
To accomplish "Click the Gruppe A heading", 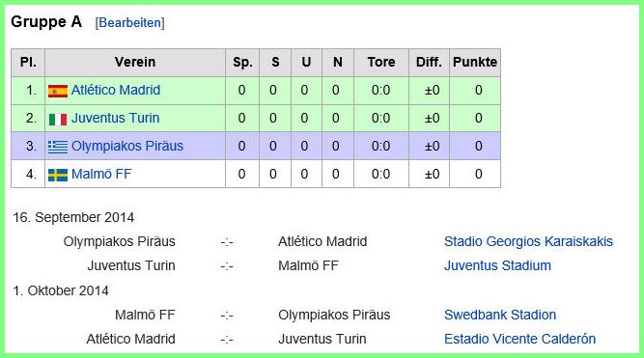I will click(46, 22).
